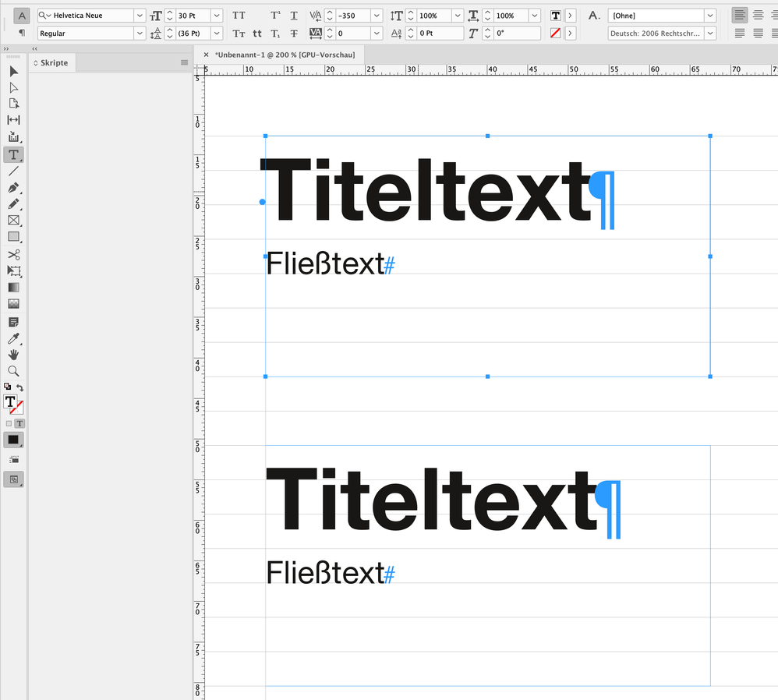Activate the Type tool in toolbox
Image resolution: width=778 pixels, height=700 pixels.
pos(13,155)
